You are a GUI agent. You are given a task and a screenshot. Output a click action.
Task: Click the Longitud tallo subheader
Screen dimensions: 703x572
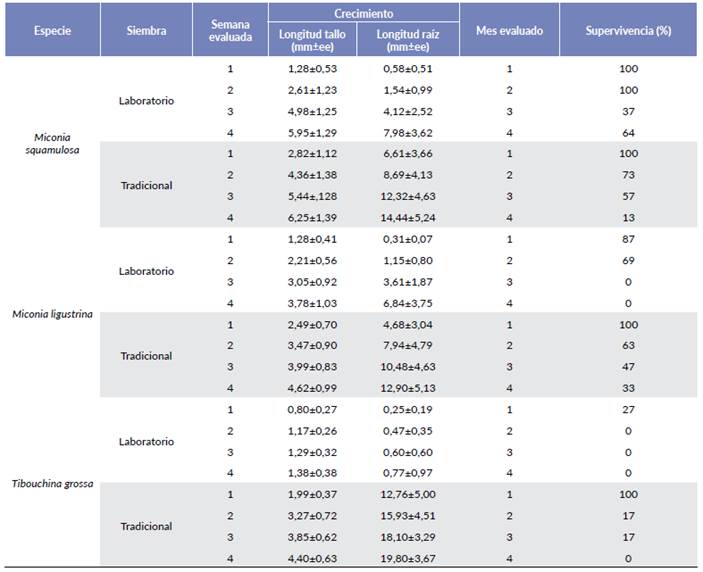point(309,41)
